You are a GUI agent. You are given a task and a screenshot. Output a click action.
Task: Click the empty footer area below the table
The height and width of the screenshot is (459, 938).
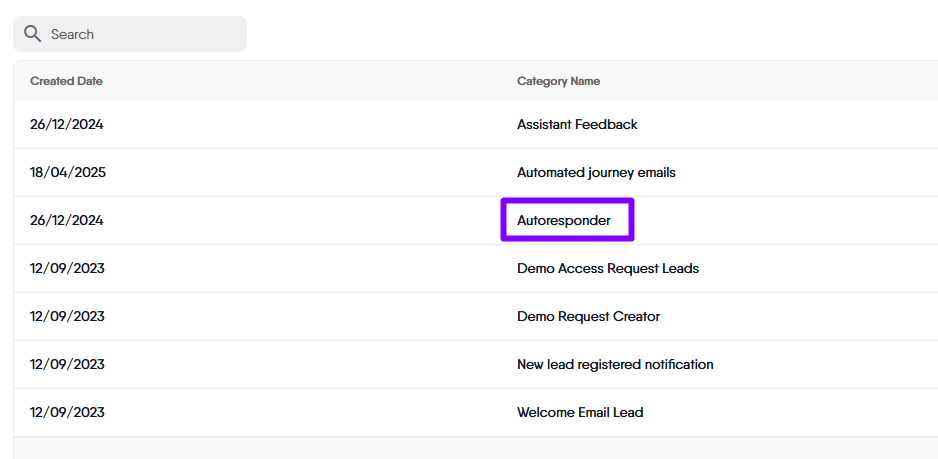point(470,448)
